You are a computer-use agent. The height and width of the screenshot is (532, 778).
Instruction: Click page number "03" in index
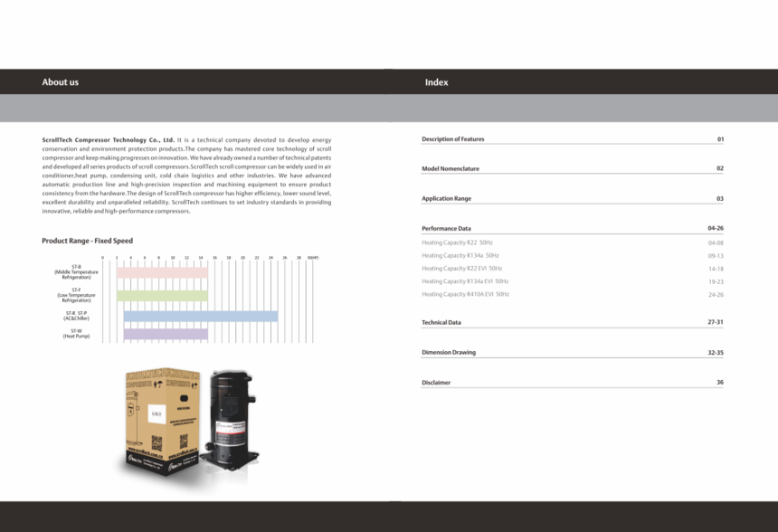719,198
